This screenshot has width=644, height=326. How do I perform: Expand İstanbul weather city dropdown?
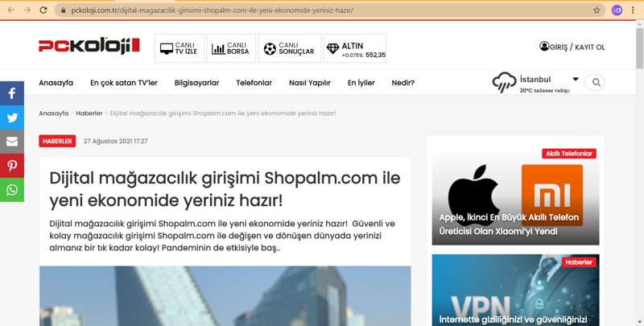click(576, 79)
